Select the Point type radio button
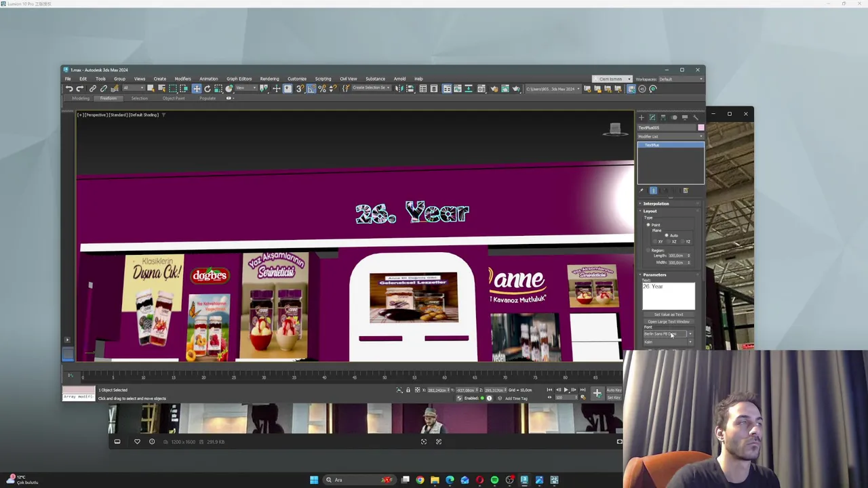 coord(648,225)
